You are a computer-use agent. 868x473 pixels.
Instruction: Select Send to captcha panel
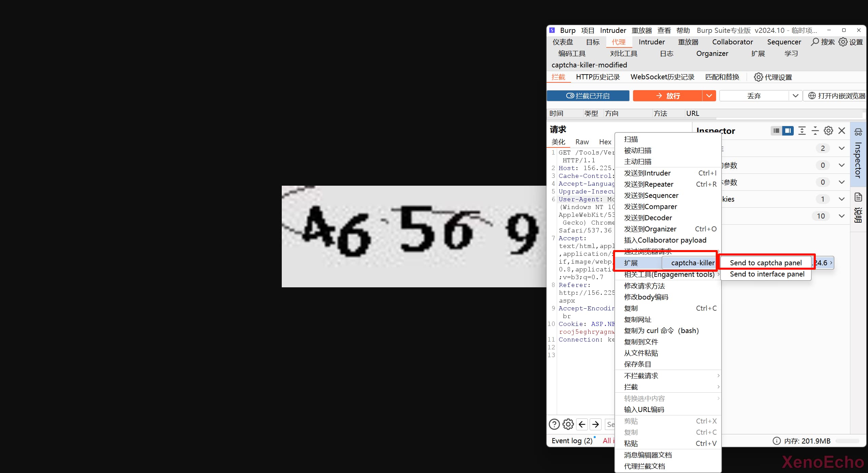coord(766,263)
